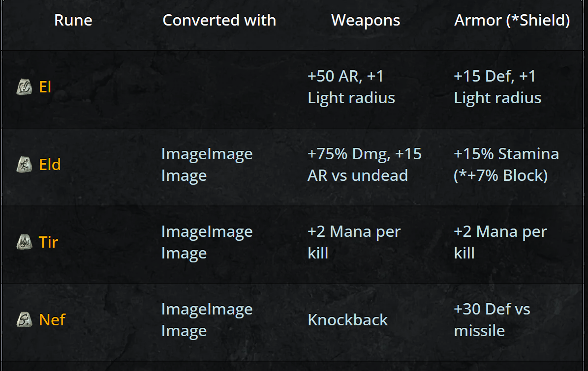Click the conversion images in Eld row
This screenshot has width=588, height=371.
(x=207, y=165)
